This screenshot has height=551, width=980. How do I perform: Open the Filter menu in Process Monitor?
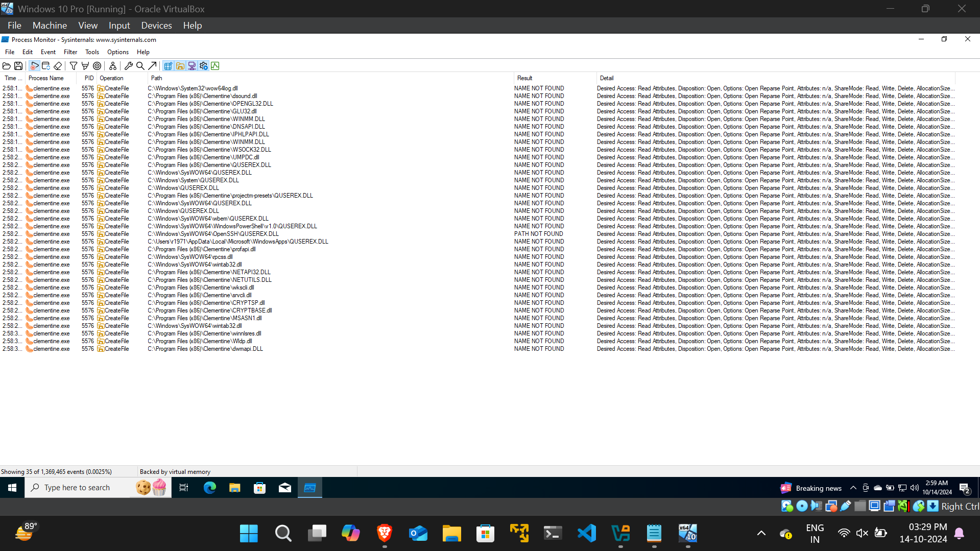[70, 52]
